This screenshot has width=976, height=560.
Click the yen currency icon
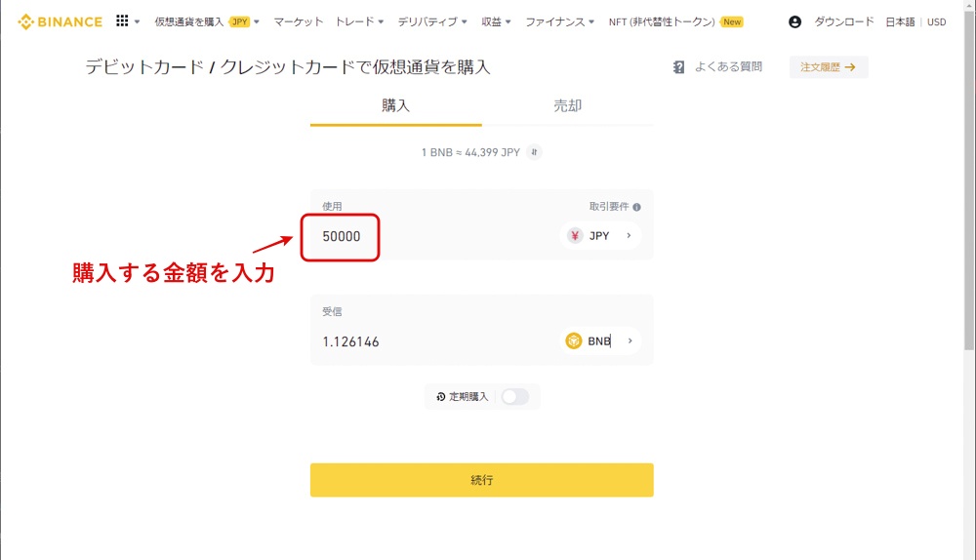575,236
